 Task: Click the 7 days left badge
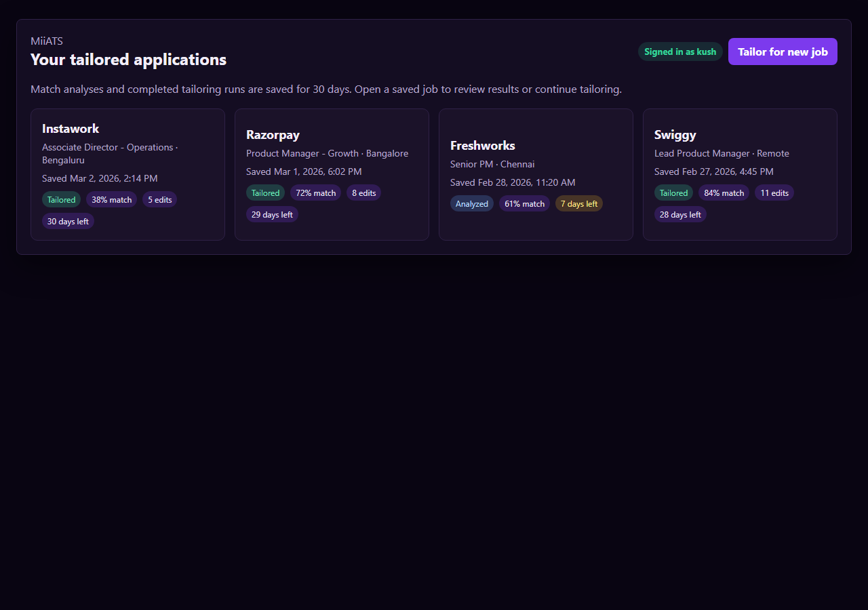click(x=579, y=203)
